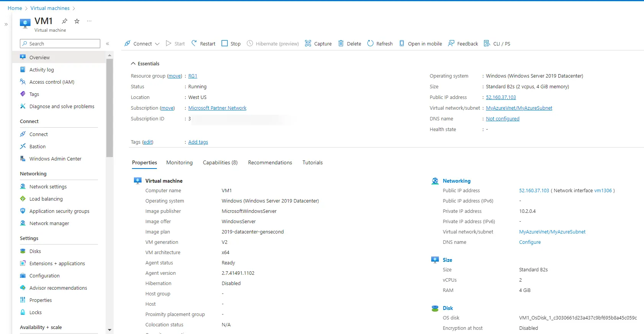Collapse the Essentials section
This screenshot has width=644, height=334.
[x=133, y=64]
